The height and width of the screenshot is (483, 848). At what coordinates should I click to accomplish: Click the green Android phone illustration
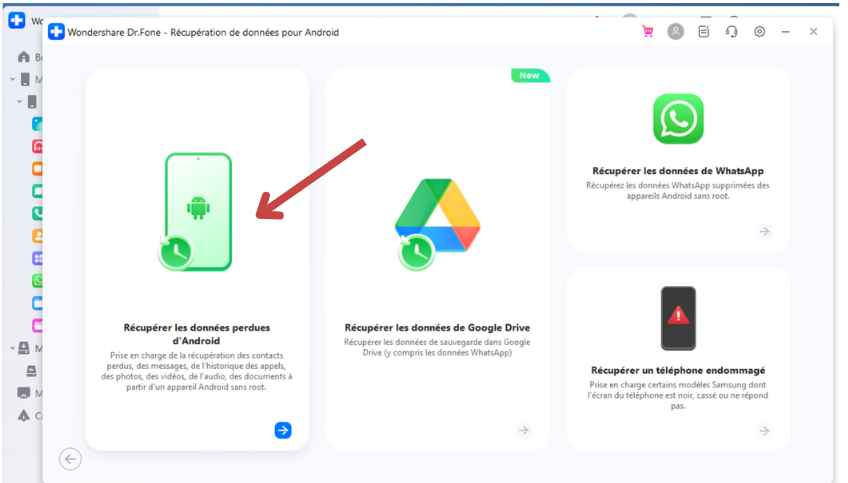(x=195, y=212)
